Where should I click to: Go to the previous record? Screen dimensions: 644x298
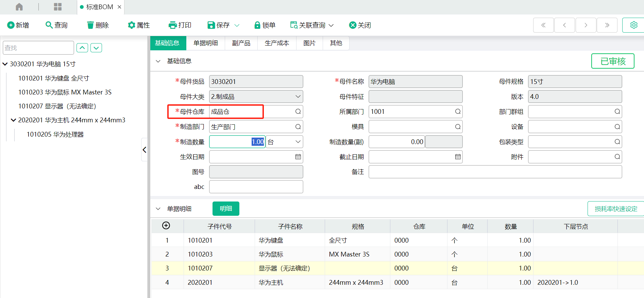[x=564, y=25]
